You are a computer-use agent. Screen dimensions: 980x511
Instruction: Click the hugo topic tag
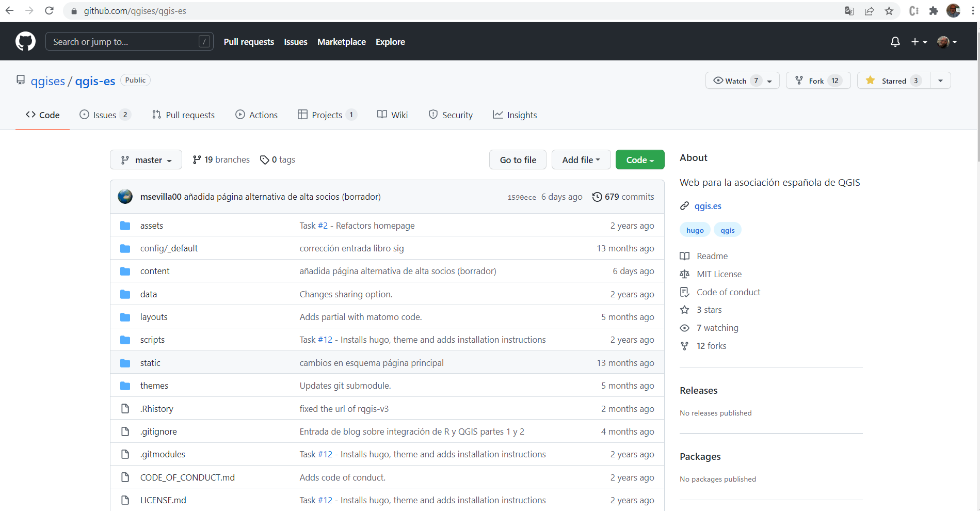(695, 230)
